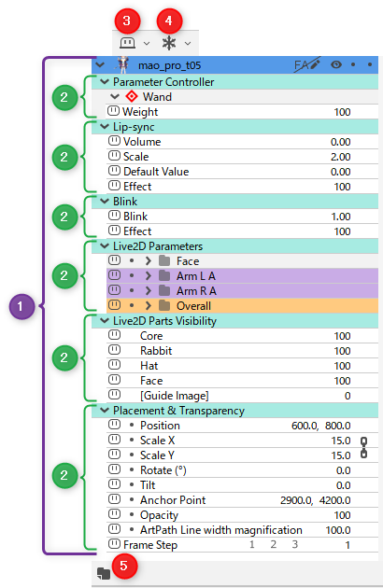Viewport: 383px width, 588px height.
Task: Select the Arm L A folder row
Action: pyautogui.click(x=242, y=275)
